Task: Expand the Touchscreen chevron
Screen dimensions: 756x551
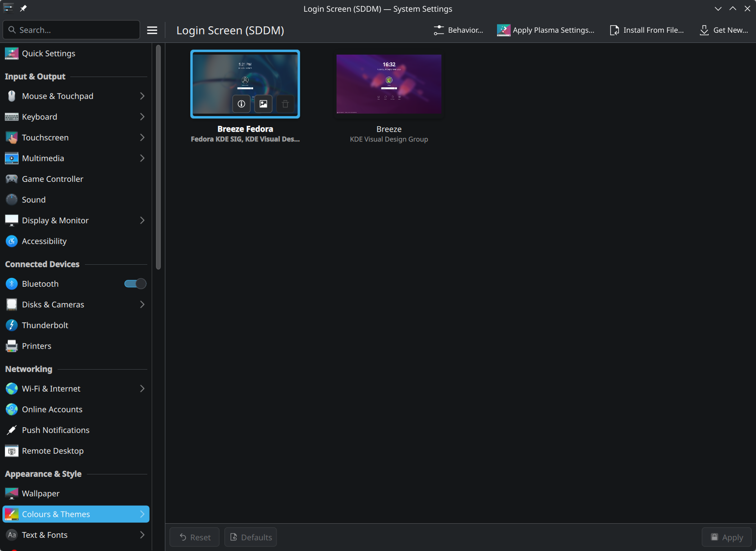Action: click(142, 138)
